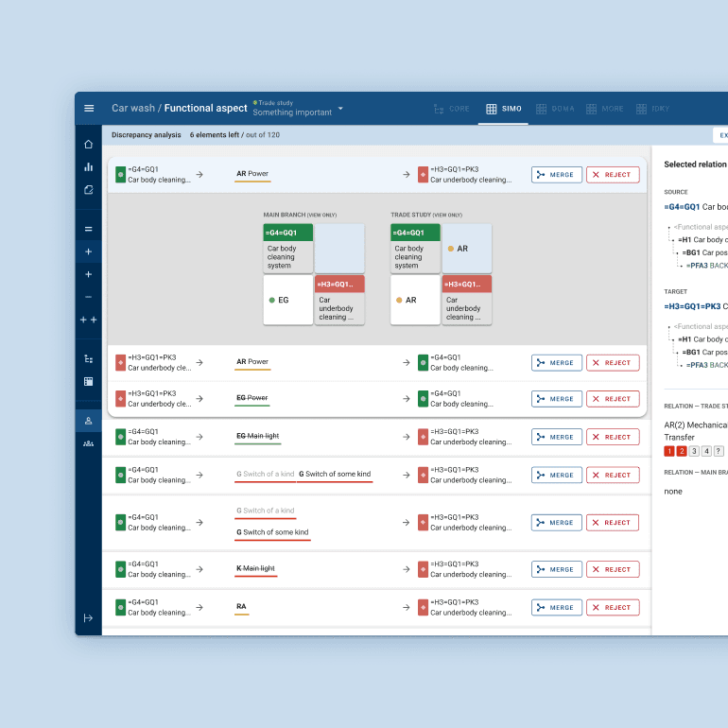Select =BG1 Car pos node under TARGET
Image resolution: width=728 pixels, height=728 pixels.
click(x=704, y=353)
